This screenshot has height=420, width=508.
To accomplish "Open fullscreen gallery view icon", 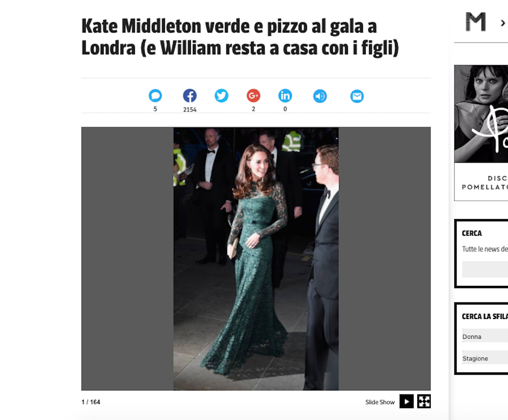I will click(x=424, y=401).
